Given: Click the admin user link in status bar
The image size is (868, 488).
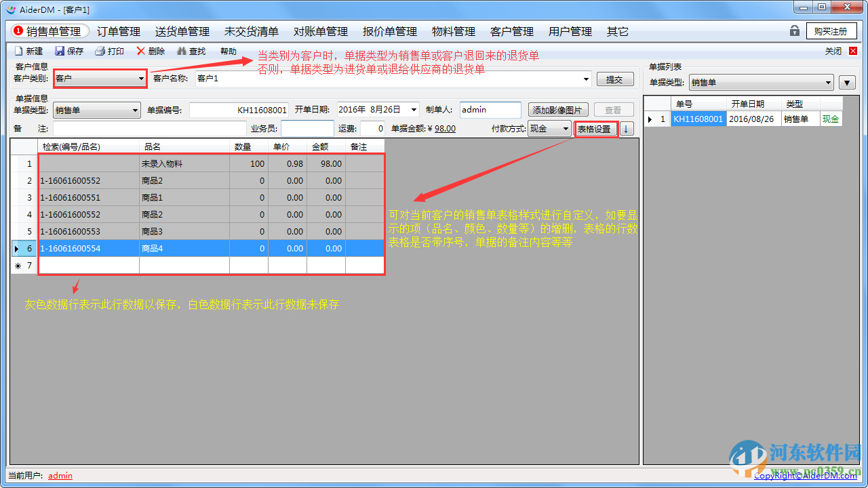Looking at the screenshot, I should tap(60, 476).
